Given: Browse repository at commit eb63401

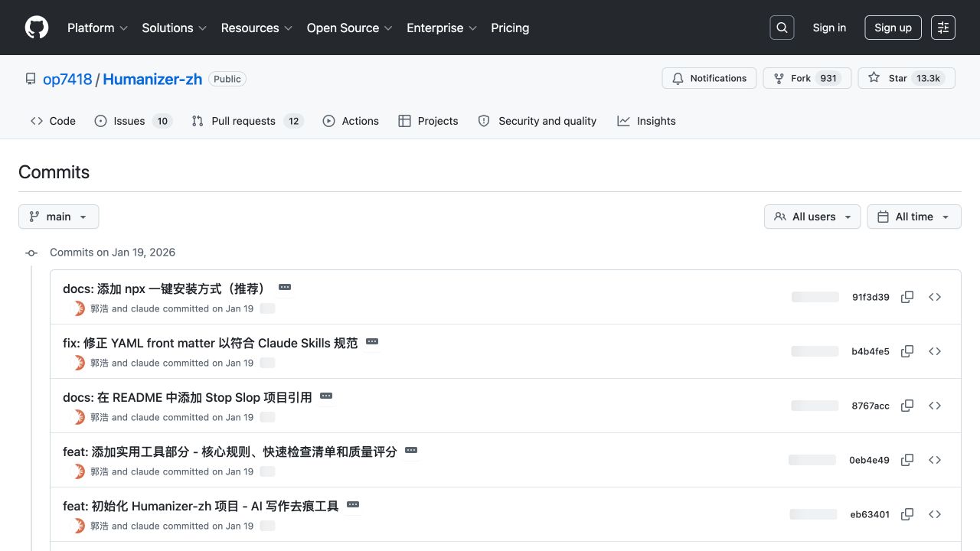Looking at the screenshot, I should pyautogui.click(x=935, y=514).
